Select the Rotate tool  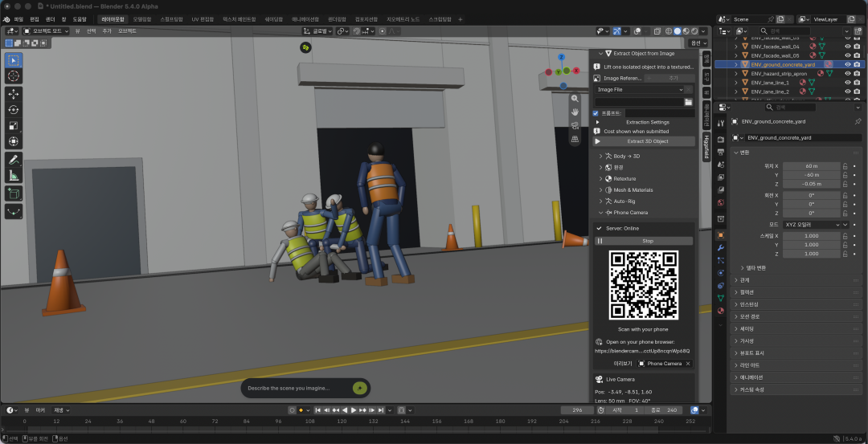pyautogui.click(x=14, y=110)
